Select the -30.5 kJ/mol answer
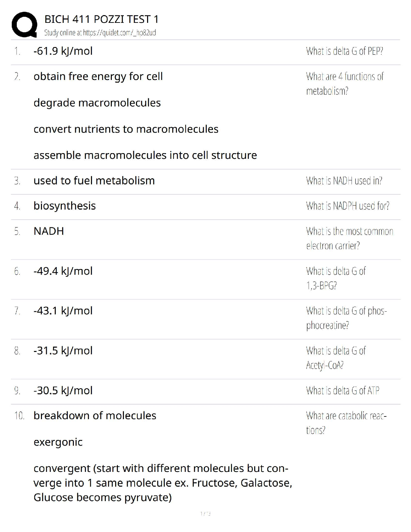411x532 pixels. [63, 391]
